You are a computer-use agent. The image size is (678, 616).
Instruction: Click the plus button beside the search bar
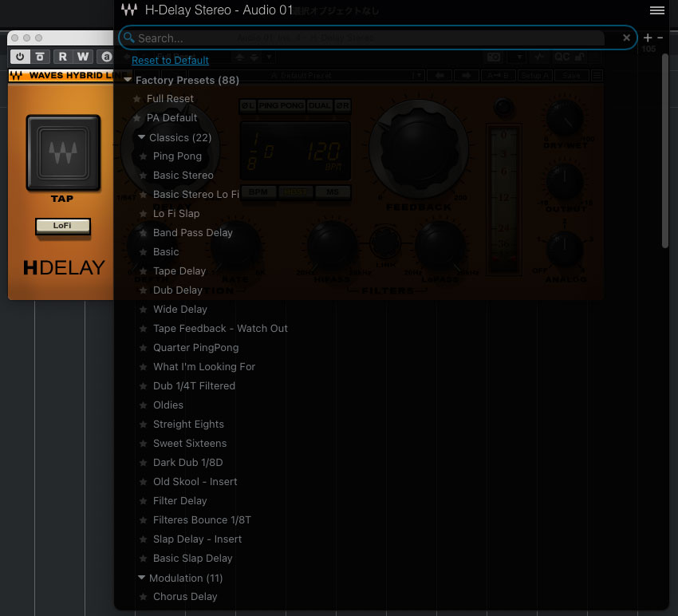(648, 38)
